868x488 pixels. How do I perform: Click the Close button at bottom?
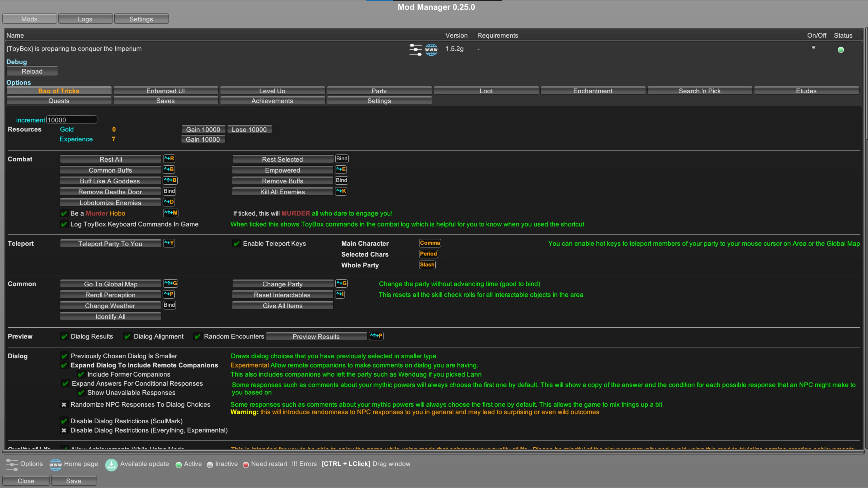(26, 481)
